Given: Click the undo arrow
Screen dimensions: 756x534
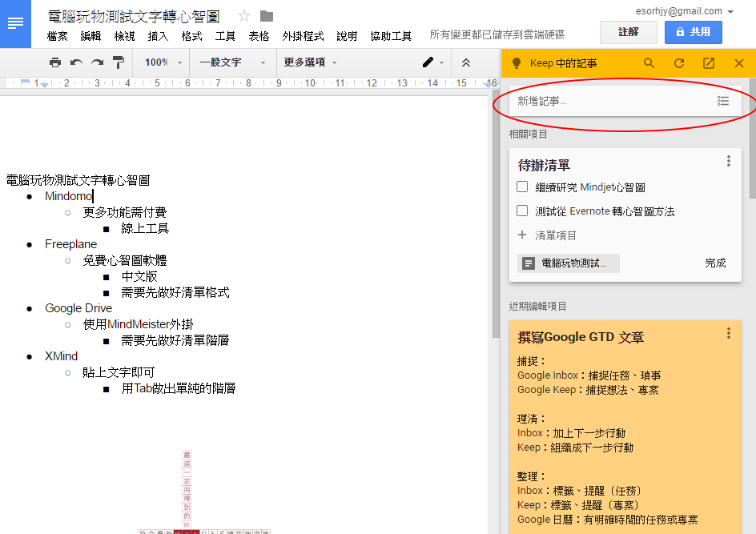Looking at the screenshot, I should pyautogui.click(x=76, y=62).
